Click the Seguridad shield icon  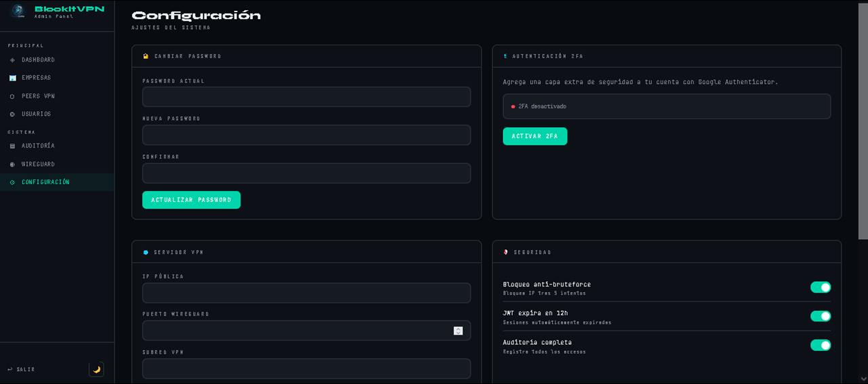(x=506, y=252)
